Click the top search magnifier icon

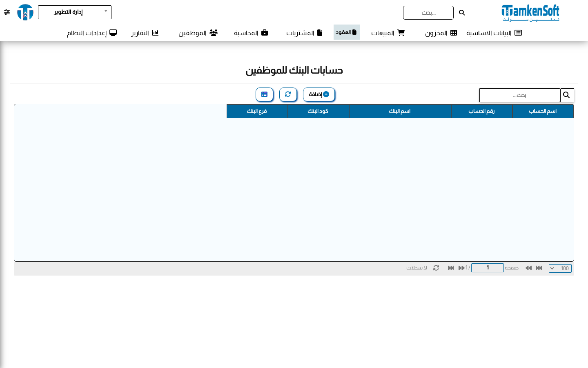pyautogui.click(x=462, y=13)
